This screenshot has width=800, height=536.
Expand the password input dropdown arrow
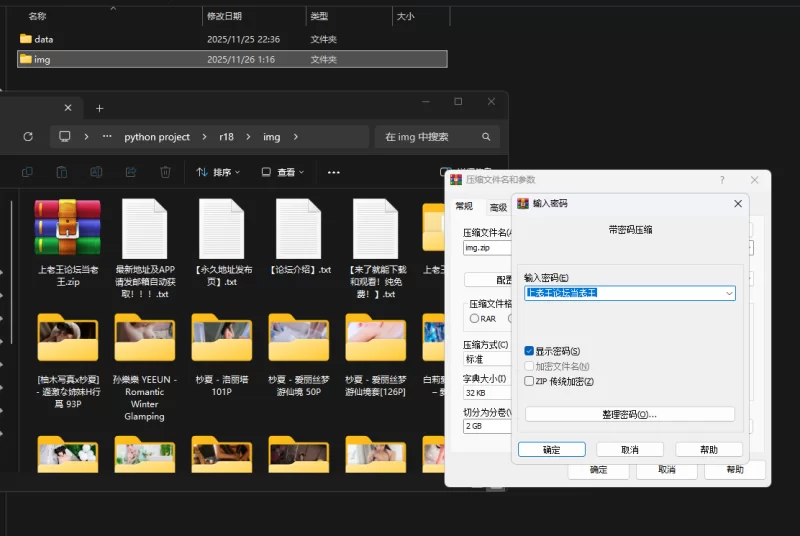pos(729,293)
